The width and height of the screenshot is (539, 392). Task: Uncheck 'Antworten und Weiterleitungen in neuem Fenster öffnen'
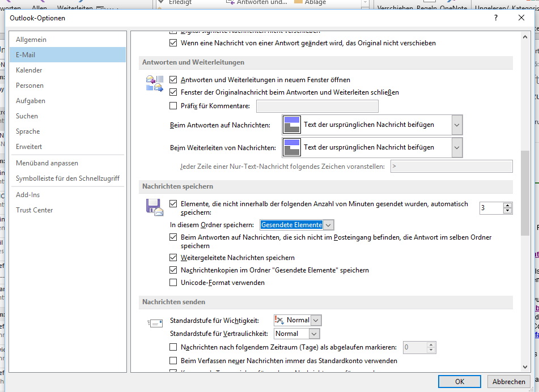[173, 80]
